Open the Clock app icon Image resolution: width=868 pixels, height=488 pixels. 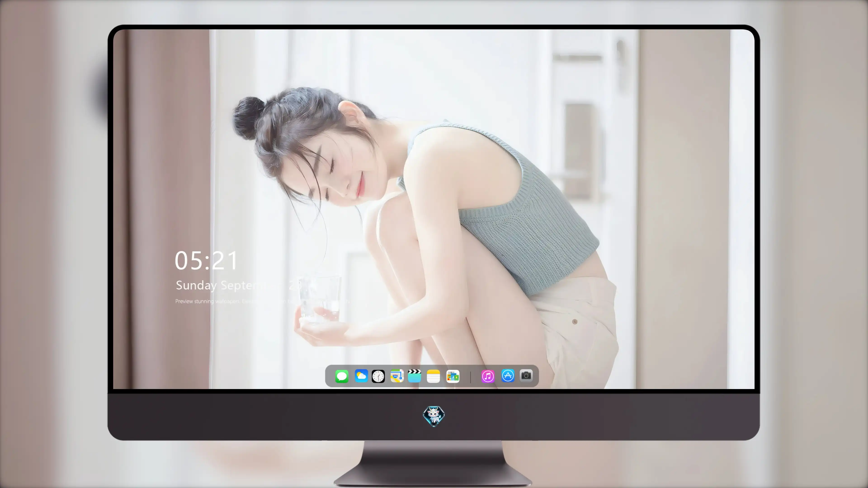378,376
